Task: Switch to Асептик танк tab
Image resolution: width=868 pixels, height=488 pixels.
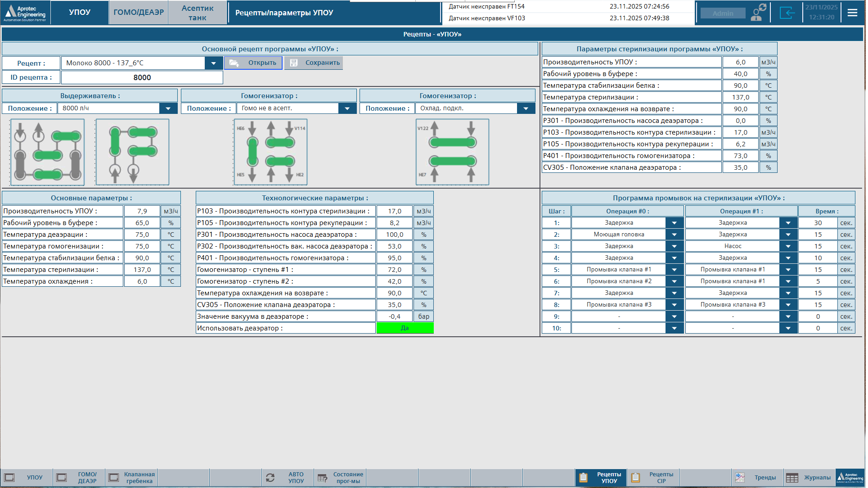Action: tap(197, 13)
